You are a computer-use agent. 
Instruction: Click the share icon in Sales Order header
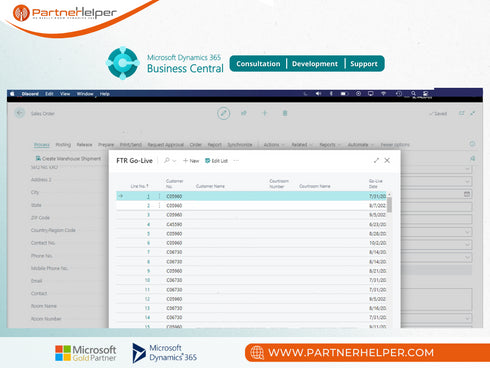(244, 113)
